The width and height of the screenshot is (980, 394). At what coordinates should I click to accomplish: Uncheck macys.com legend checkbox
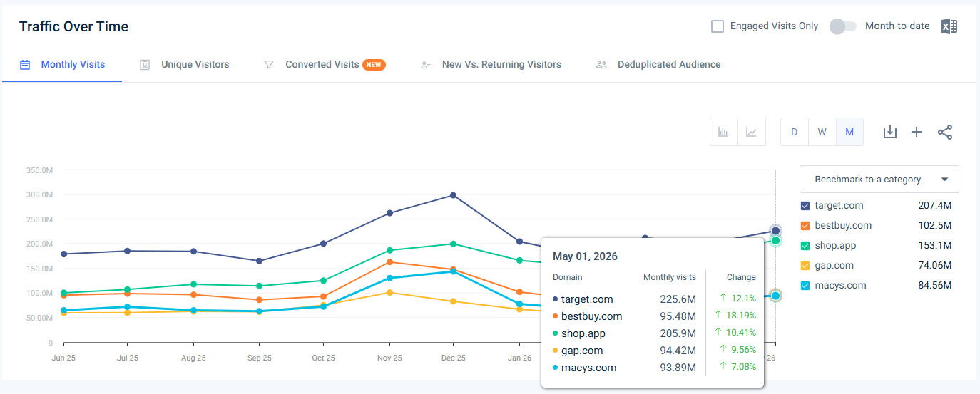[805, 286]
